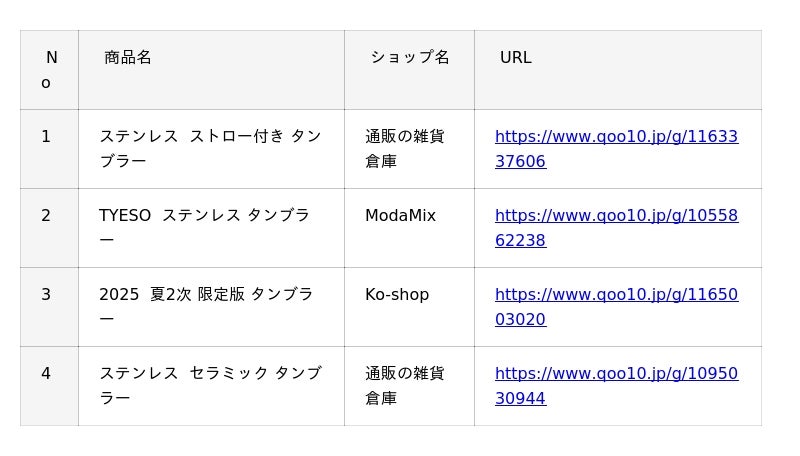Click the ショップ名 column header

coord(410,58)
